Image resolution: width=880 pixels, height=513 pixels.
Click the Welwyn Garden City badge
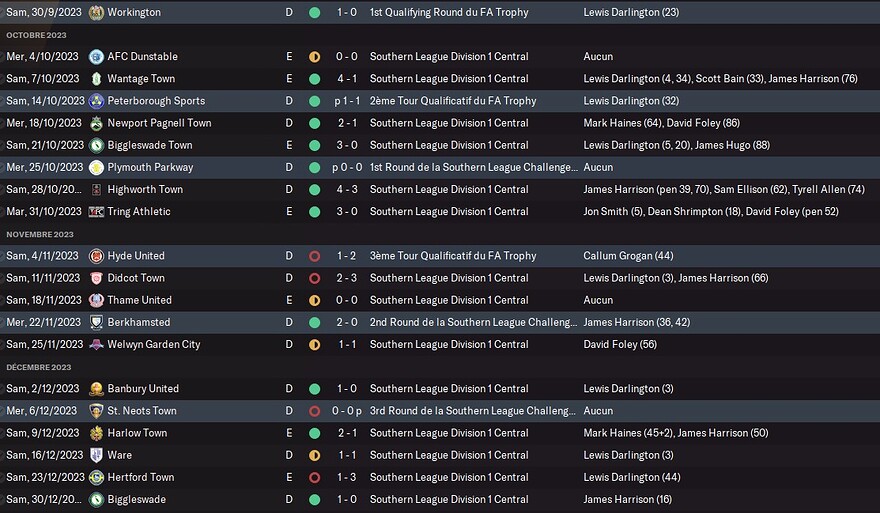[x=96, y=345]
